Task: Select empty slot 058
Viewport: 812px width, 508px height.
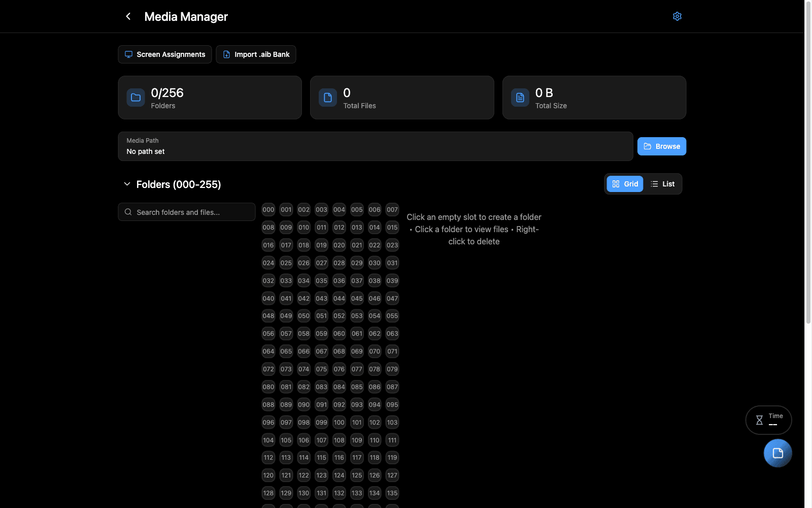Action: coord(303,334)
